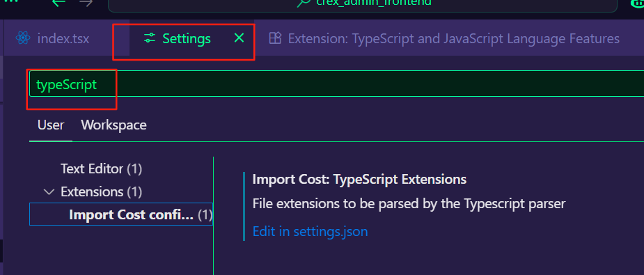Click the React icon on index.tsx tab
The height and width of the screenshot is (275, 644).
coord(23,38)
